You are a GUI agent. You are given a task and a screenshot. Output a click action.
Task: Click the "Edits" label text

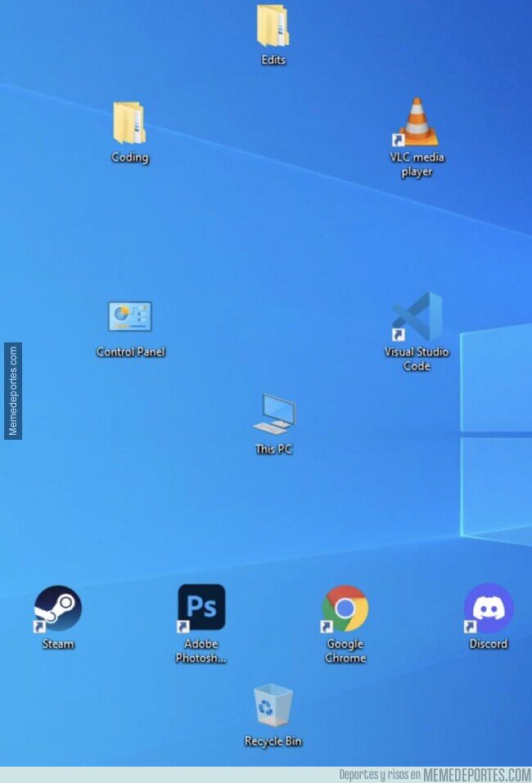tap(273, 60)
